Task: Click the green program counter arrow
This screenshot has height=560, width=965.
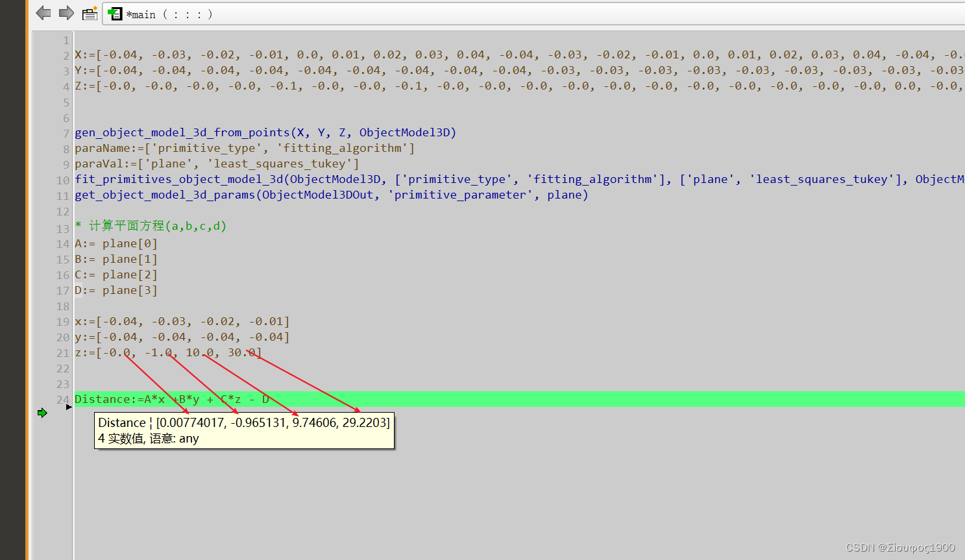Action: [x=42, y=413]
